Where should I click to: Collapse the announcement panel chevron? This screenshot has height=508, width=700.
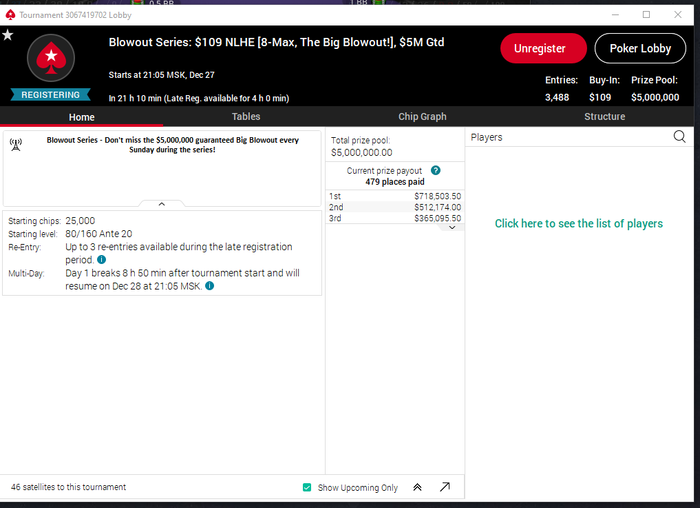pos(162,204)
